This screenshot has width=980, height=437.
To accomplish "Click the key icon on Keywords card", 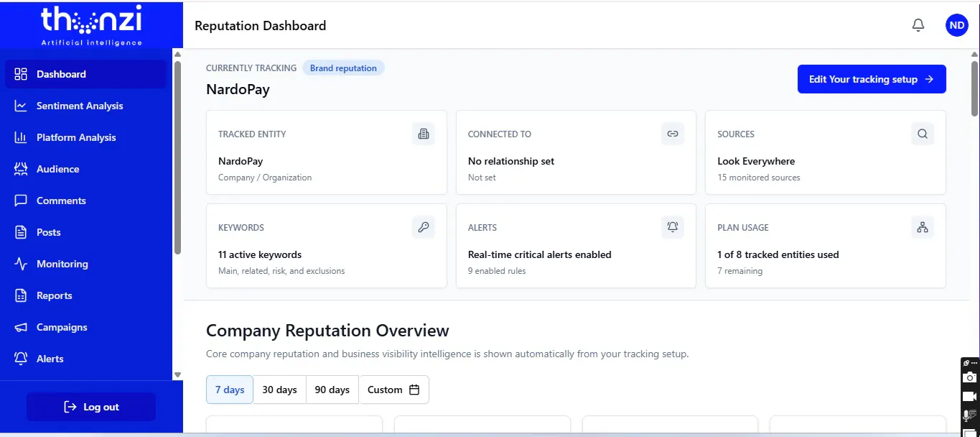I will tap(424, 227).
